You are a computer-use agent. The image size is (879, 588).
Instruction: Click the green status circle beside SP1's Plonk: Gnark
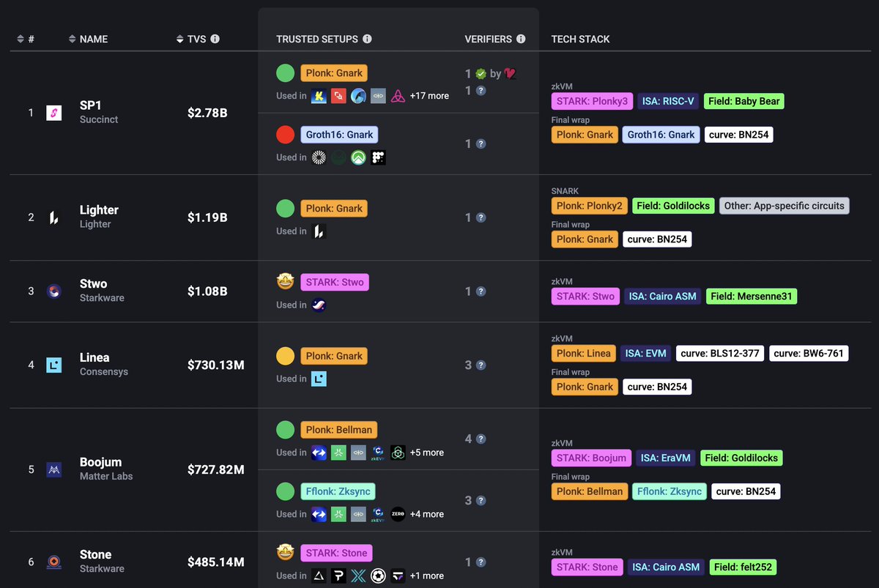[285, 73]
